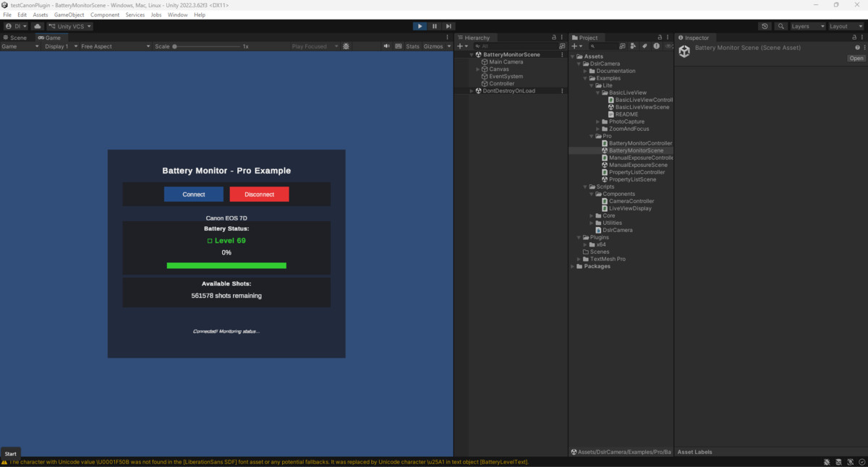Toggle Project hidden packages eye icon

pos(668,46)
